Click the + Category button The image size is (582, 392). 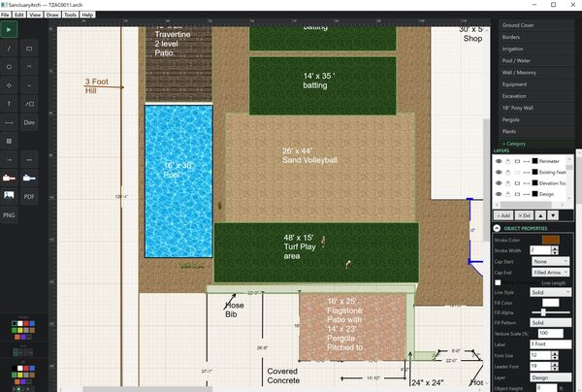tap(536, 144)
